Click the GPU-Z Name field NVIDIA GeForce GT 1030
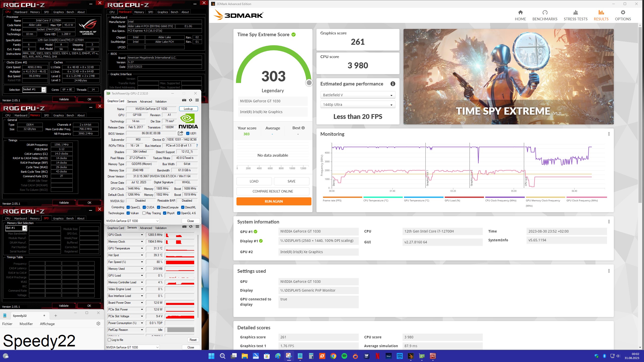The height and width of the screenshot is (362, 644). [151, 109]
